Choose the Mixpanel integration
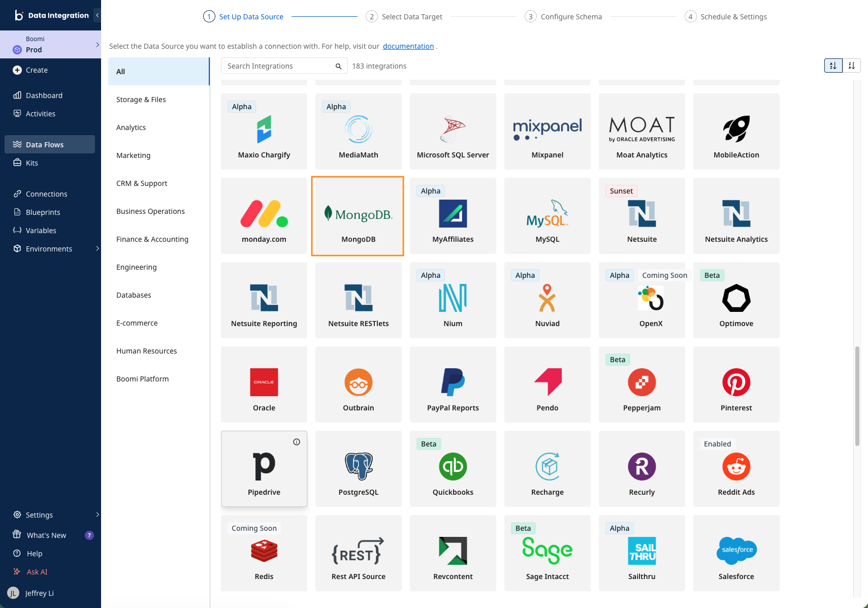 click(548, 132)
